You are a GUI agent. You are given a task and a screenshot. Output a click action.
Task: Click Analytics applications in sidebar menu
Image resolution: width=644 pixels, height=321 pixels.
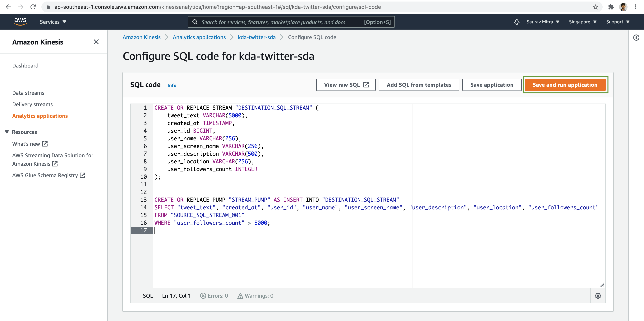point(40,116)
